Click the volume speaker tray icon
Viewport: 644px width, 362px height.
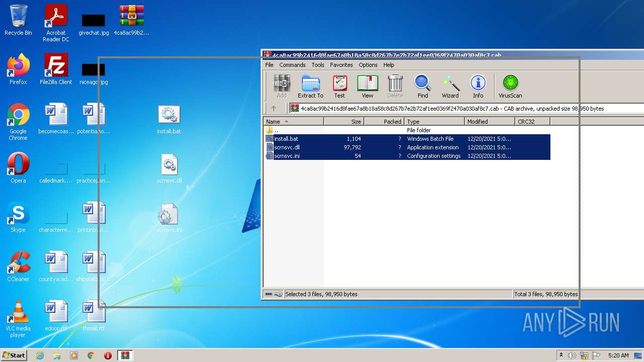(572, 355)
